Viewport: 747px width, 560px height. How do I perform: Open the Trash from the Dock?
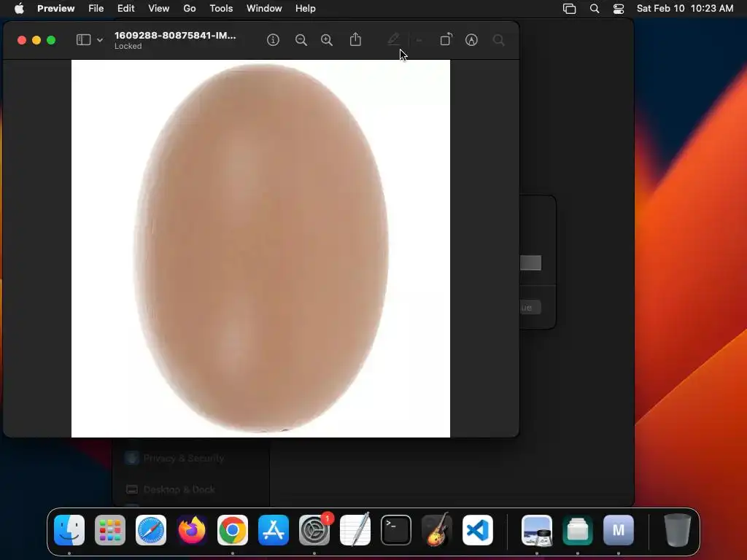(678, 530)
